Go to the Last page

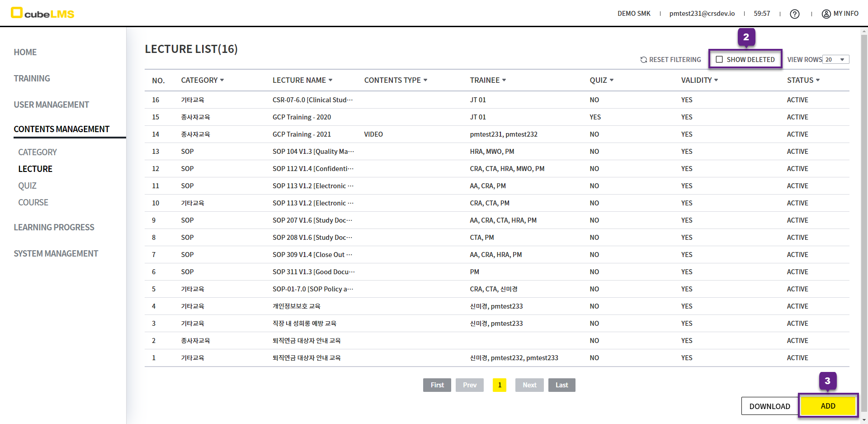click(561, 385)
